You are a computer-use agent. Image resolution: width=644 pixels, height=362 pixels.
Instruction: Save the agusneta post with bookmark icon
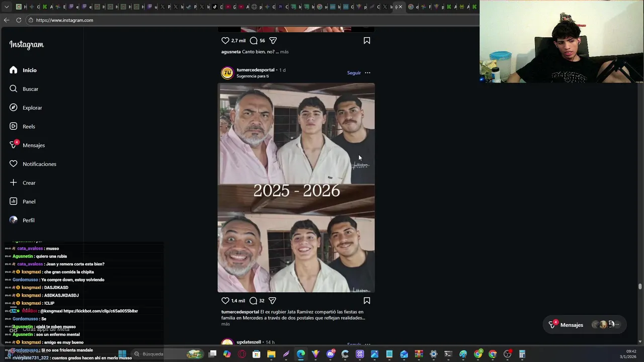pyautogui.click(x=367, y=41)
